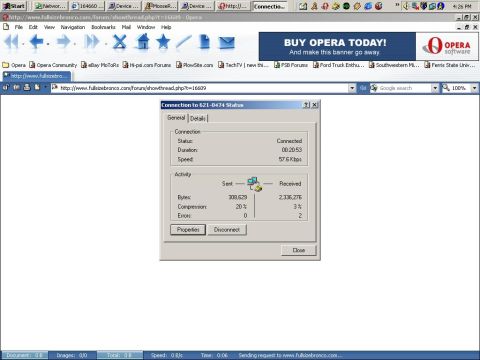This screenshot has height=360, width=480.
Task: Switch to the Details tab
Action: [x=198, y=118]
